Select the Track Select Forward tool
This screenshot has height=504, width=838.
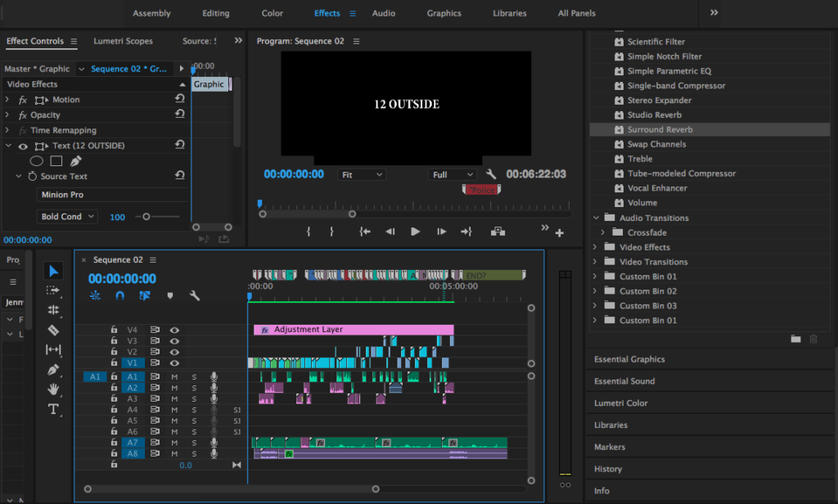point(53,290)
